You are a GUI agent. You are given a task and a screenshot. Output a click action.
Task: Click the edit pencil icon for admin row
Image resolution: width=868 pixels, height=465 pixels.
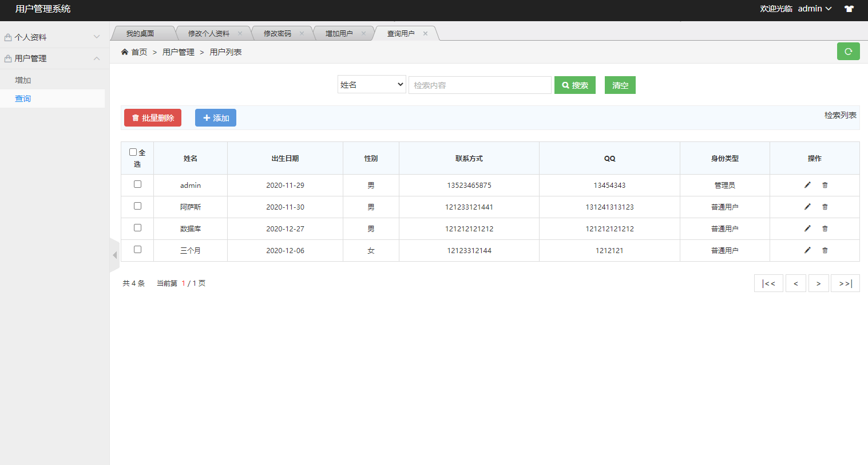pyautogui.click(x=807, y=185)
